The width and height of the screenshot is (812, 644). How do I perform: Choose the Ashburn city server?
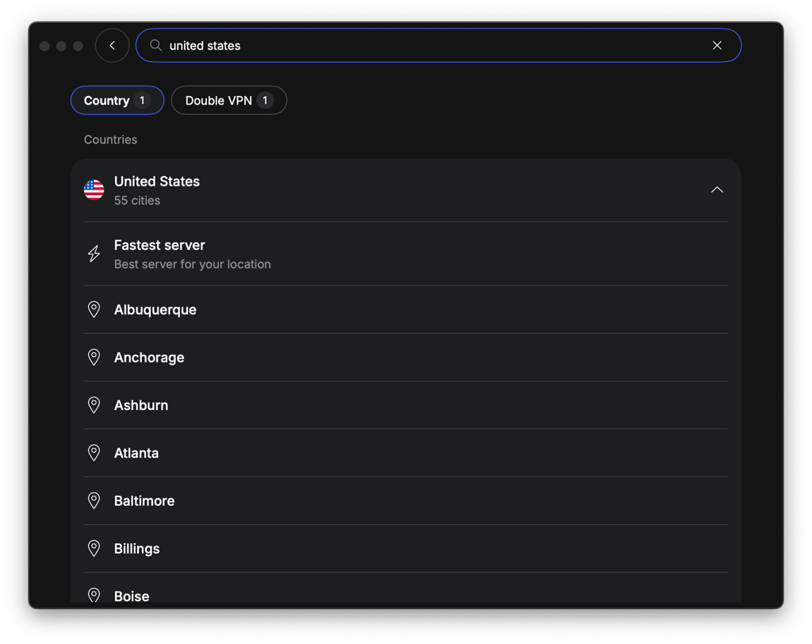(x=406, y=404)
